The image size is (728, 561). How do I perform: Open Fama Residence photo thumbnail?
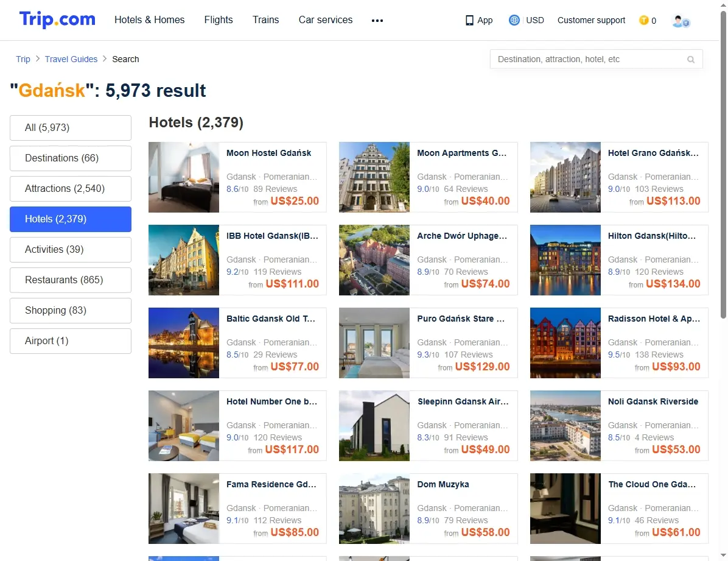click(x=184, y=509)
